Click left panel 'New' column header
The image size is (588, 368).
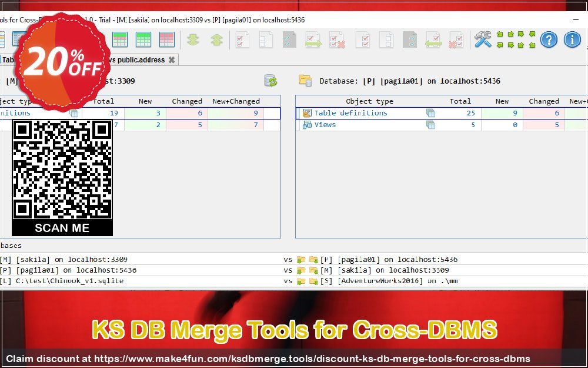click(145, 101)
